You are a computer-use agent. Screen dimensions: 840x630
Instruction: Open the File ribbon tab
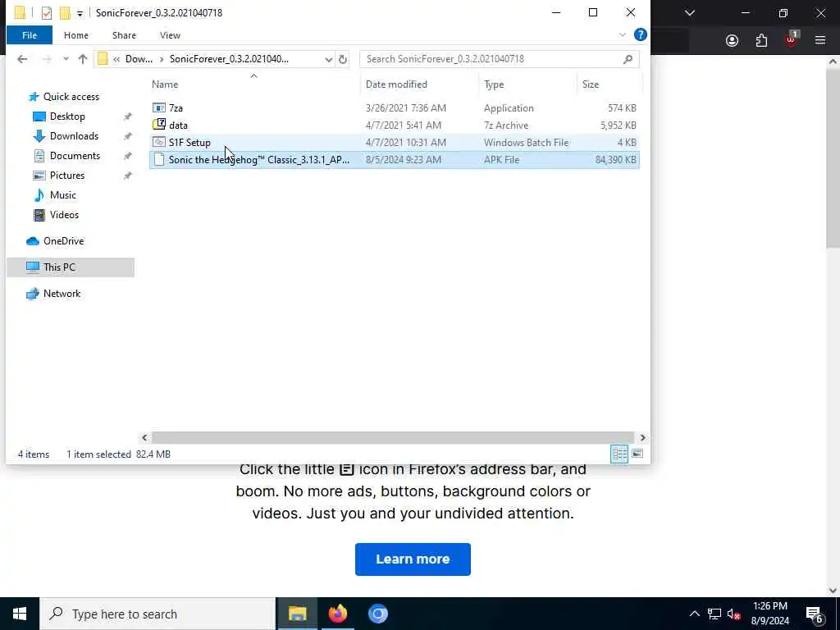pos(30,35)
